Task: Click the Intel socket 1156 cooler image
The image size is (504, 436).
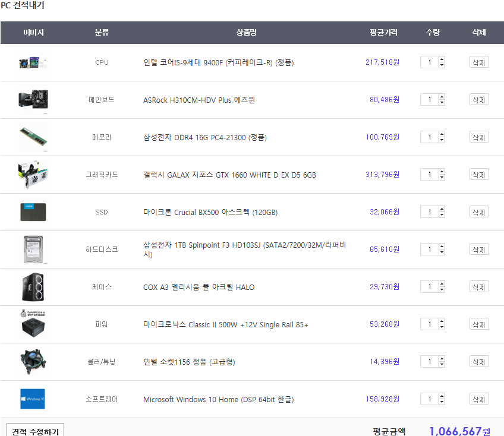Action: click(x=33, y=362)
